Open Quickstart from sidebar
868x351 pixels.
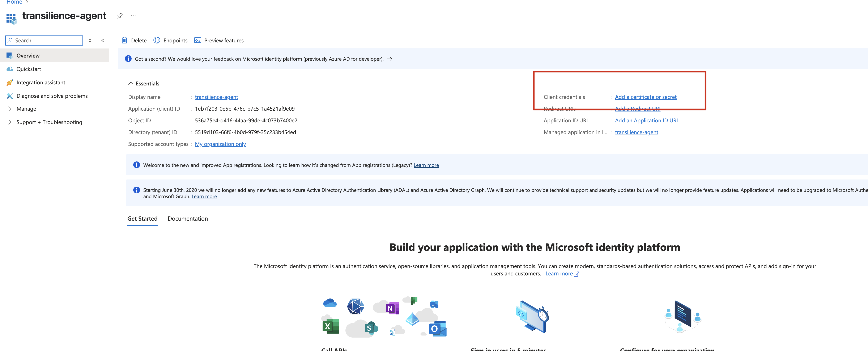tap(29, 69)
